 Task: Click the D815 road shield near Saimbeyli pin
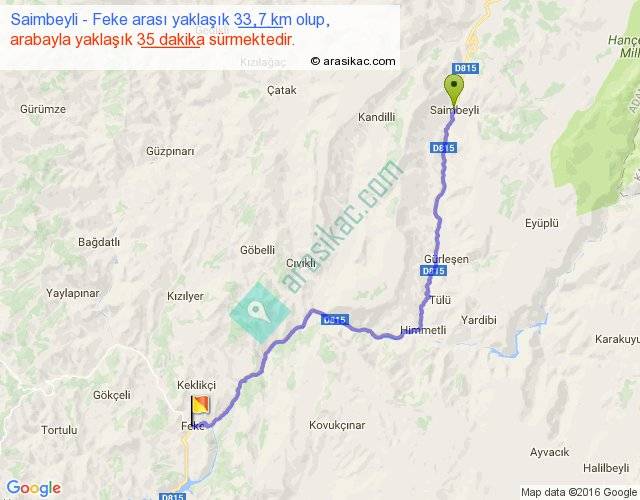click(x=465, y=68)
